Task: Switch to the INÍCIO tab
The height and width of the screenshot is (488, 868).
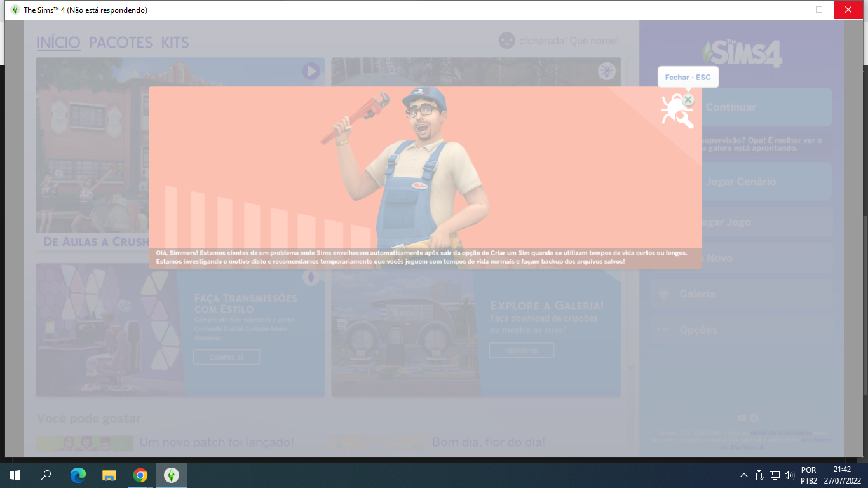Action: point(58,43)
